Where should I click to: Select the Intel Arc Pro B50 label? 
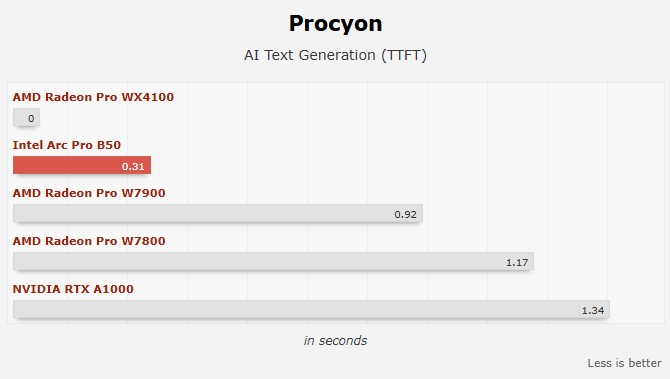(x=67, y=145)
